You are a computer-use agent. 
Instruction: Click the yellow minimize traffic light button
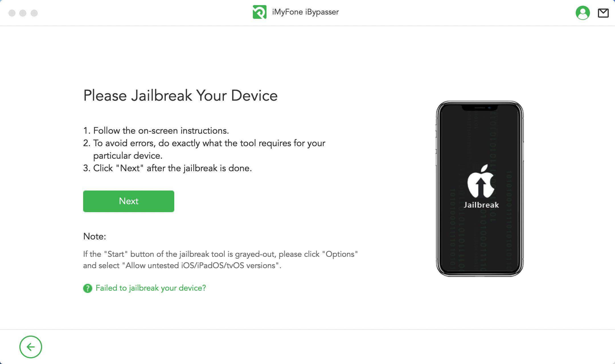click(x=23, y=13)
